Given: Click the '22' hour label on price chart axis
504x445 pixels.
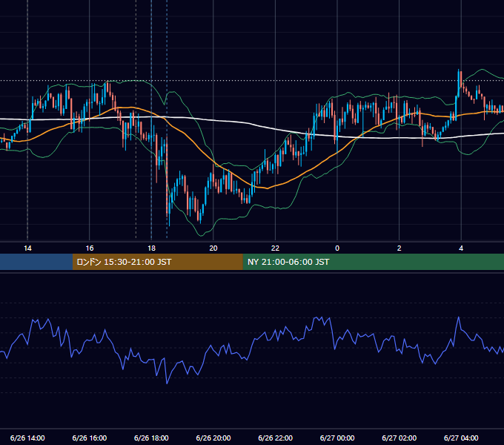Looking at the screenshot, I should (275, 248).
